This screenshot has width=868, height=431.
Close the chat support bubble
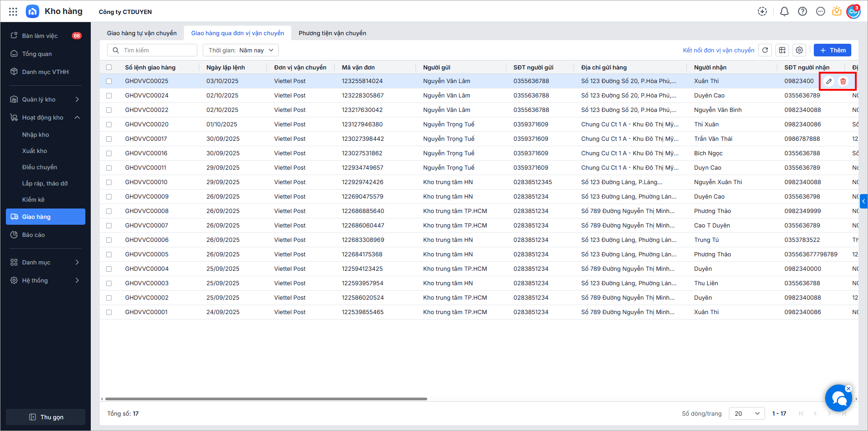pyautogui.click(x=849, y=389)
